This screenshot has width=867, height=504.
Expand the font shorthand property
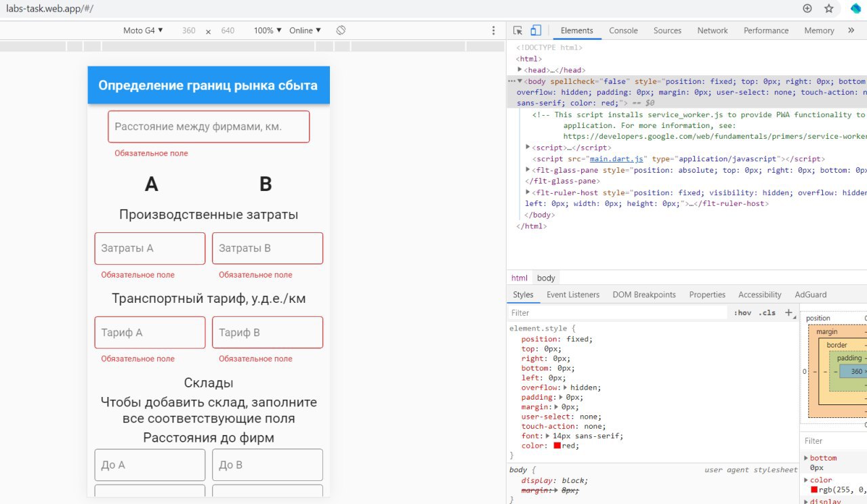pyautogui.click(x=548, y=436)
